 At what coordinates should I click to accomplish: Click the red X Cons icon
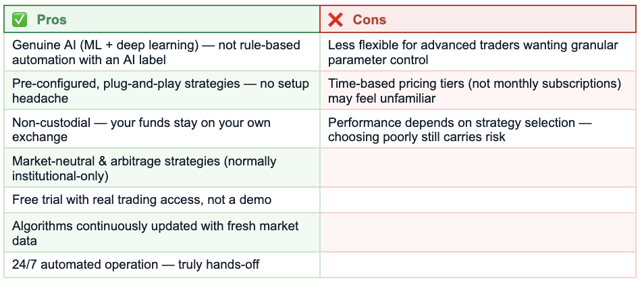[335, 20]
